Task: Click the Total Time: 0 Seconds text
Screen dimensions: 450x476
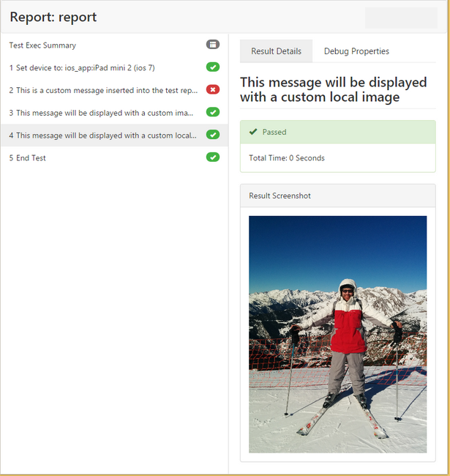Action: tap(286, 158)
